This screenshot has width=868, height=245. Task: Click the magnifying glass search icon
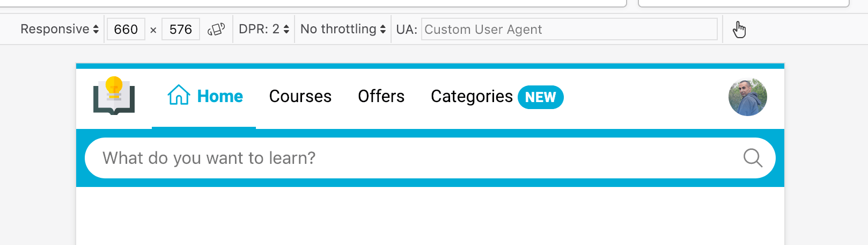point(753,158)
